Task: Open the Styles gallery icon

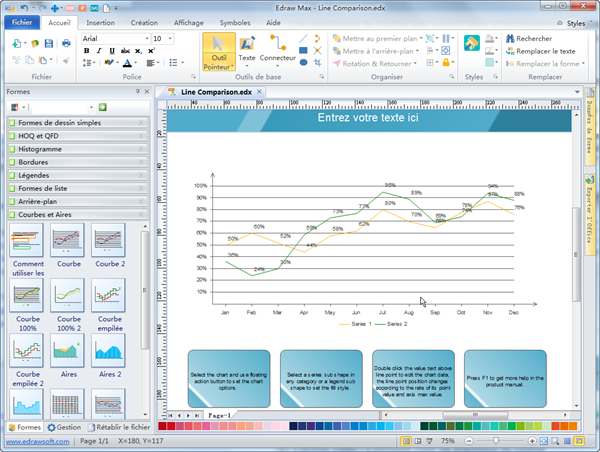Action: pos(473,46)
